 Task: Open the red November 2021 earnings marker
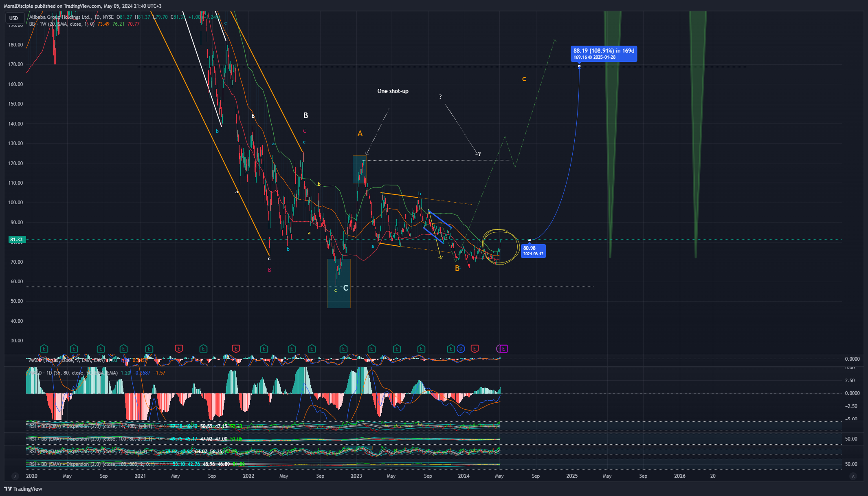coord(236,348)
